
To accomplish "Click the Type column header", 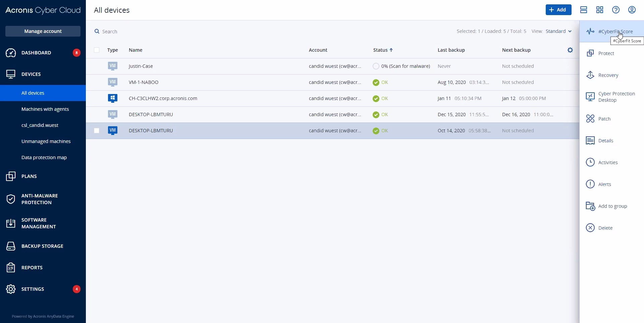I will click(x=113, y=50).
